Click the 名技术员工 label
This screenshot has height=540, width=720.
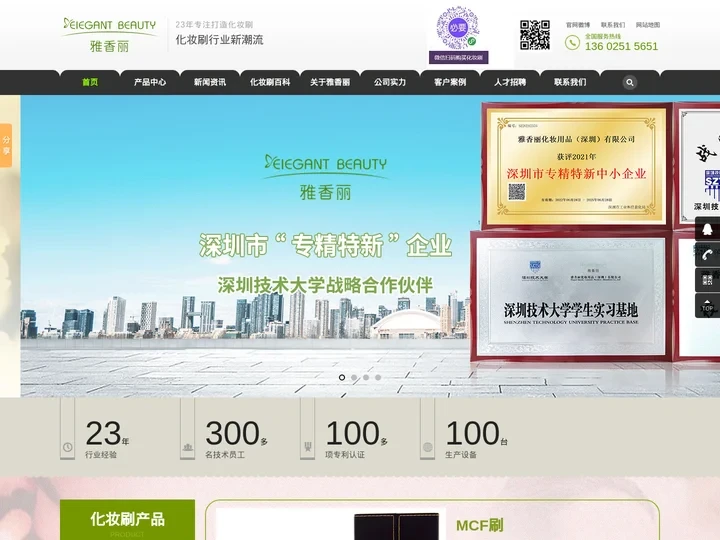(x=225, y=455)
